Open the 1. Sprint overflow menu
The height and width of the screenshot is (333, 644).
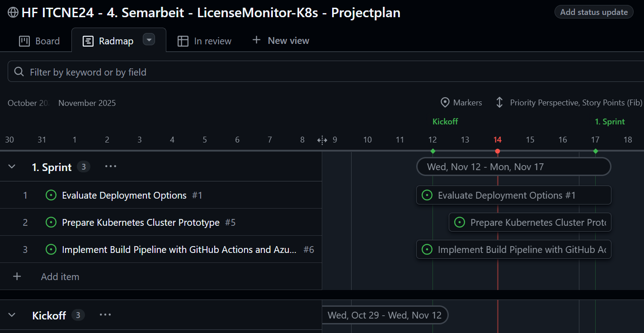[110, 166]
